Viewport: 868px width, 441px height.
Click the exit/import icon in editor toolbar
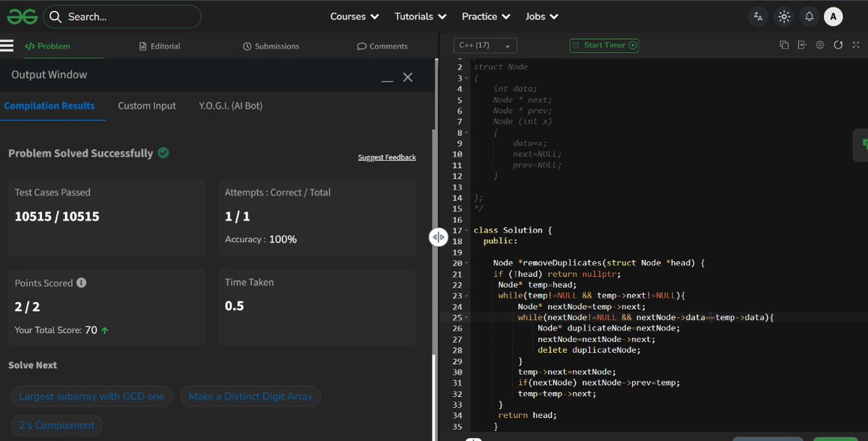(x=802, y=45)
